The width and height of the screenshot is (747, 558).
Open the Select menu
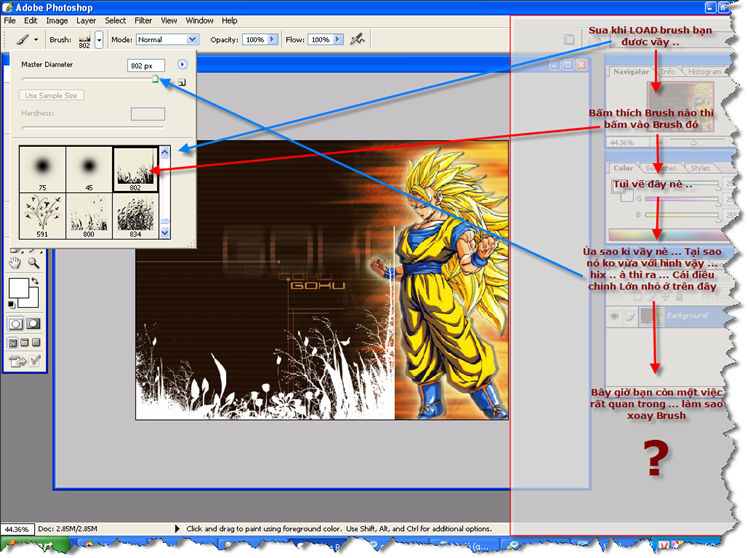[115, 20]
